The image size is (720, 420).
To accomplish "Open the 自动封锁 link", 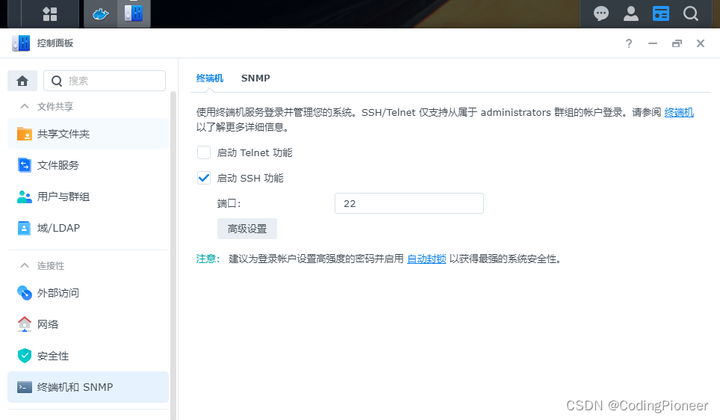I will [x=427, y=259].
